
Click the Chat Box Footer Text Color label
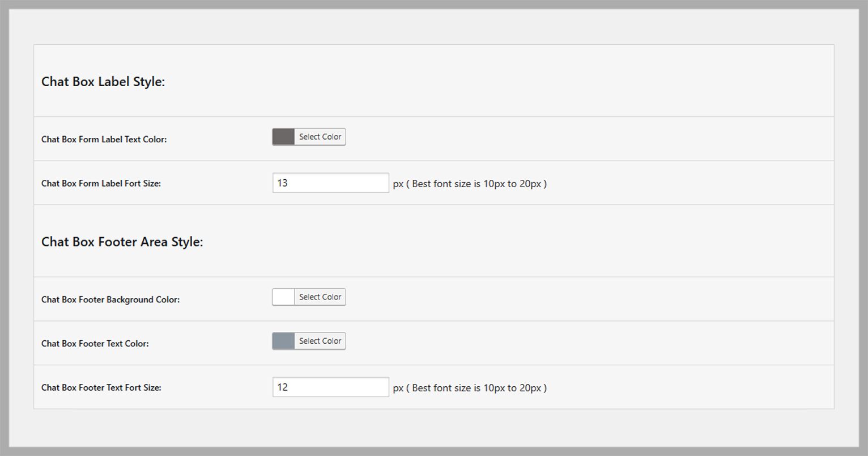[x=95, y=343]
